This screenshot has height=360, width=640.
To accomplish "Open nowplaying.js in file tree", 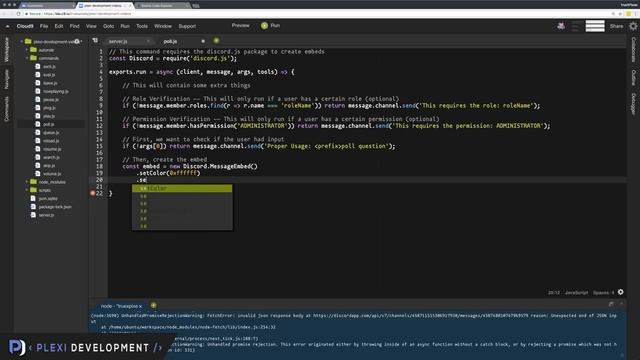I will coord(56,91).
